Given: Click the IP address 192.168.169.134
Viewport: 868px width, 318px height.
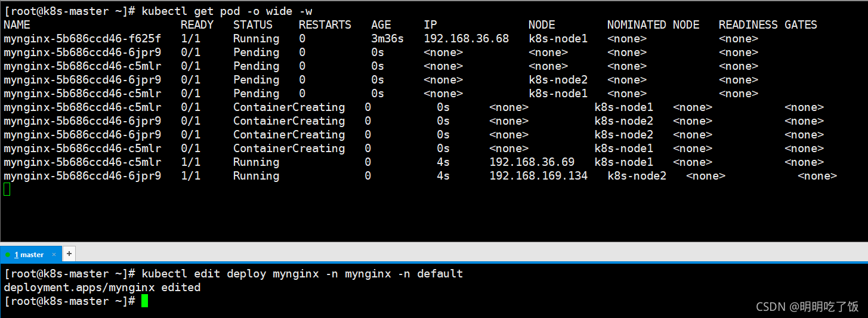Looking at the screenshot, I should 539,176.
